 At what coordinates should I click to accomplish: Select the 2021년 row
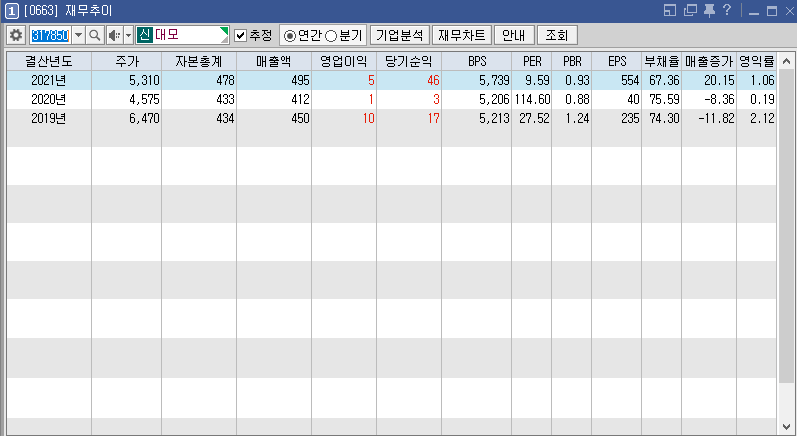391,80
